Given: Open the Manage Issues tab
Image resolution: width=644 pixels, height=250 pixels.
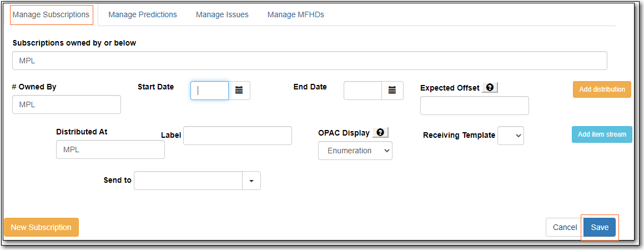Looking at the screenshot, I should point(222,15).
